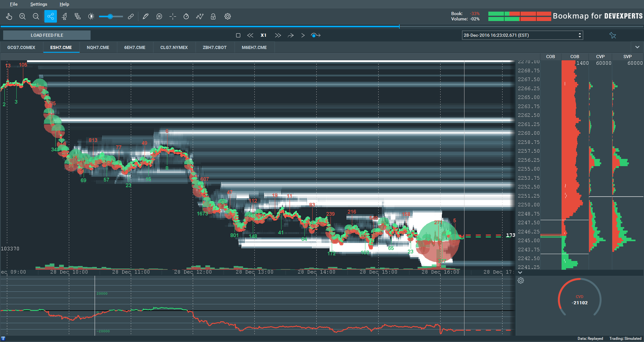Speed up replay with double-right arrows
Screen dimensions: 644x342
click(x=278, y=35)
